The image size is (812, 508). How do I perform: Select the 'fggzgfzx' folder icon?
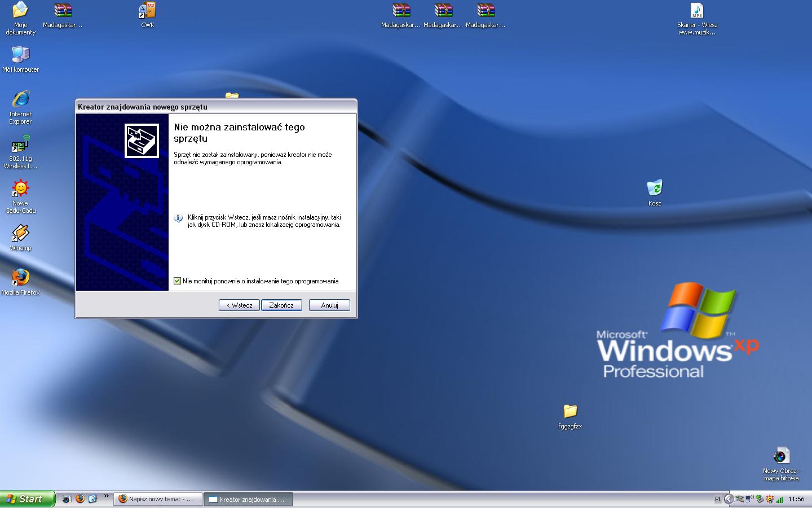(x=570, y=417)
